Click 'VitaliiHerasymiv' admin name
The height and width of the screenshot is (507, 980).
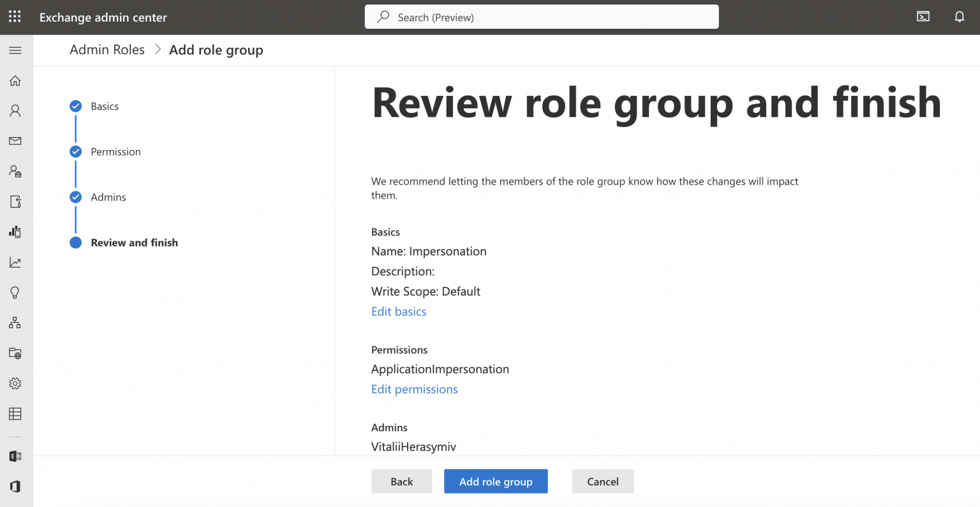pos(413,447)
